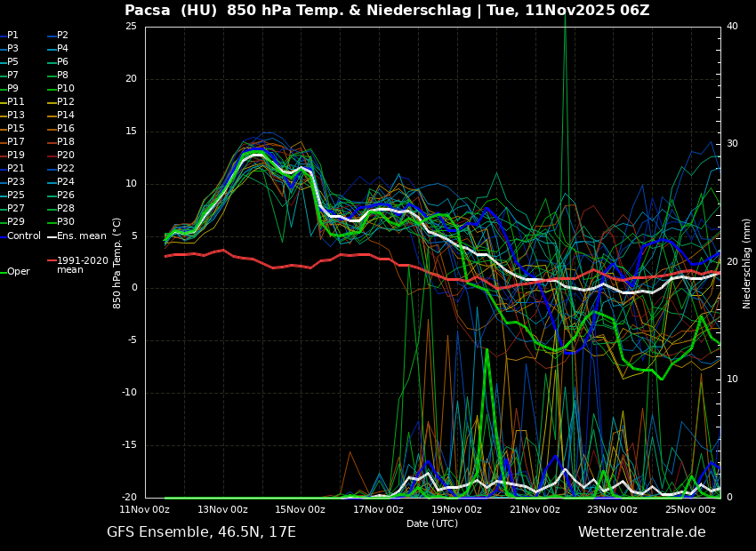Select the P29 legend label
756x551 pixels.
click(x=16, y=222)
